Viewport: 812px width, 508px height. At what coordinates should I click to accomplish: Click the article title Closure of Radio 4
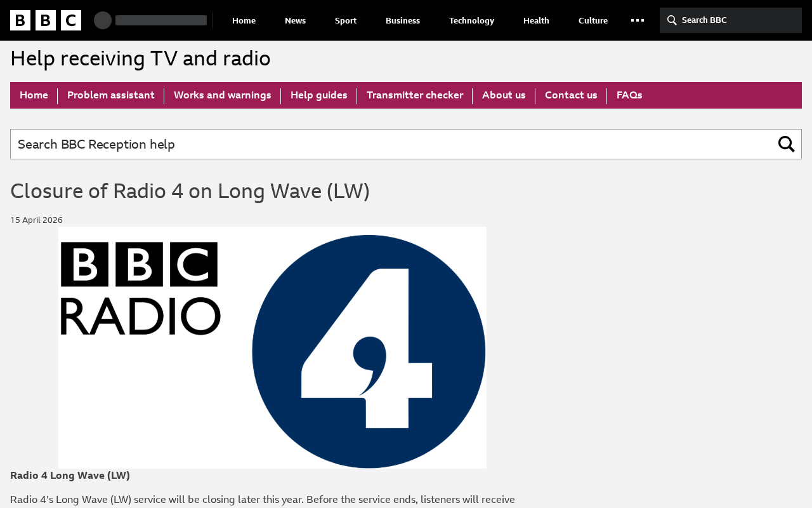(190, 191)
